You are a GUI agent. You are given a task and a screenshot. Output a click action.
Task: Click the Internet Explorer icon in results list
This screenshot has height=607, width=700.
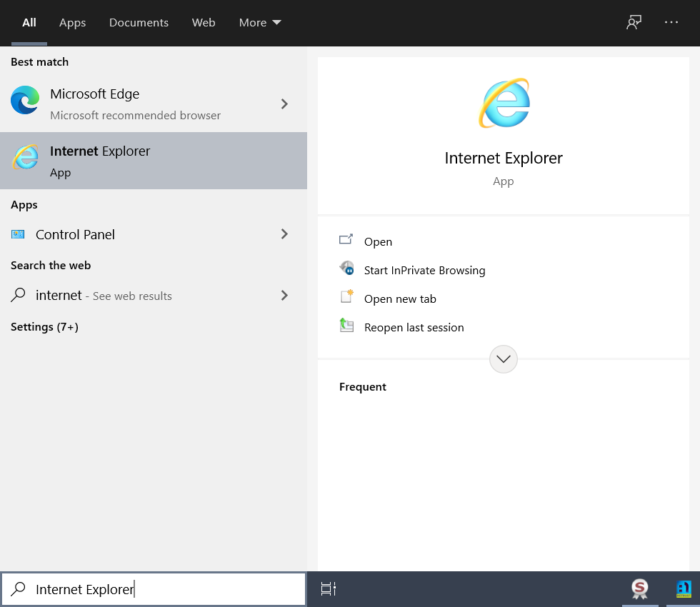tap(25, 157)
